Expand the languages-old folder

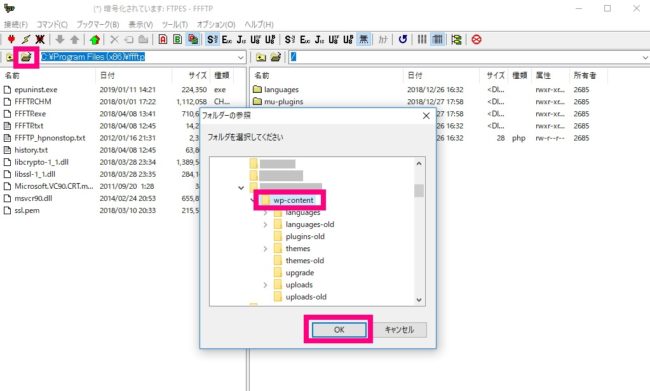click(x=265, y=224)
